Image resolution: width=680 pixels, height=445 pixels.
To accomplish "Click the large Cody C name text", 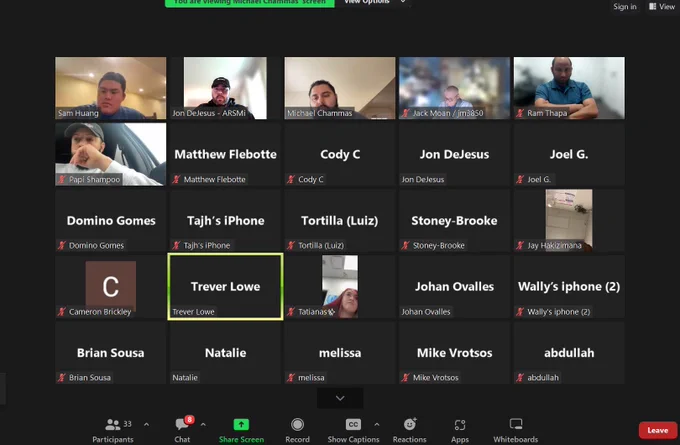I will (x=340, y=154).
